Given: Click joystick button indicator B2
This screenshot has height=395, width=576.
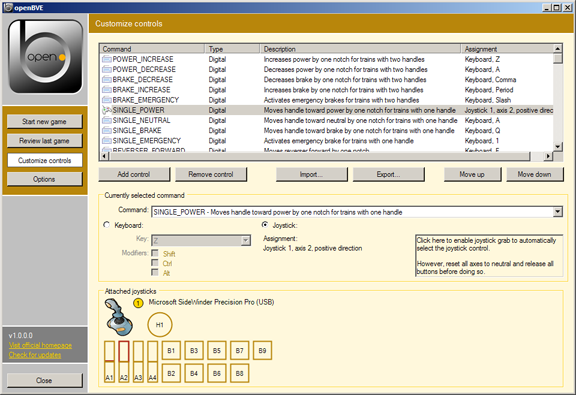Looking at the screenshot, I should [x=171, y=373].
